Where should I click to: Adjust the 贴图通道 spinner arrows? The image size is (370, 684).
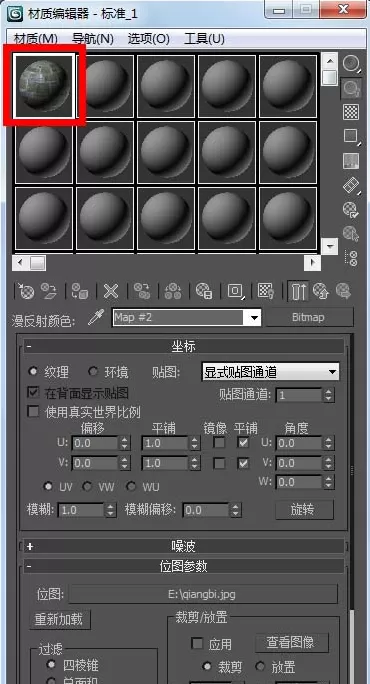point(329,395)
